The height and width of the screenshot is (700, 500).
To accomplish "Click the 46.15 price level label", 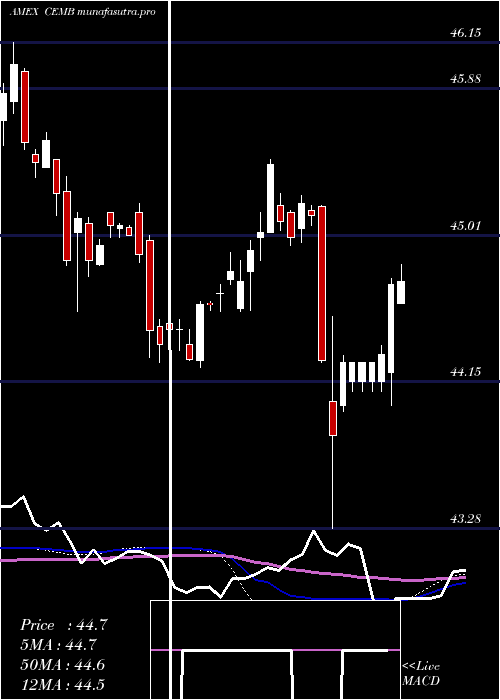I will (466, 33).
